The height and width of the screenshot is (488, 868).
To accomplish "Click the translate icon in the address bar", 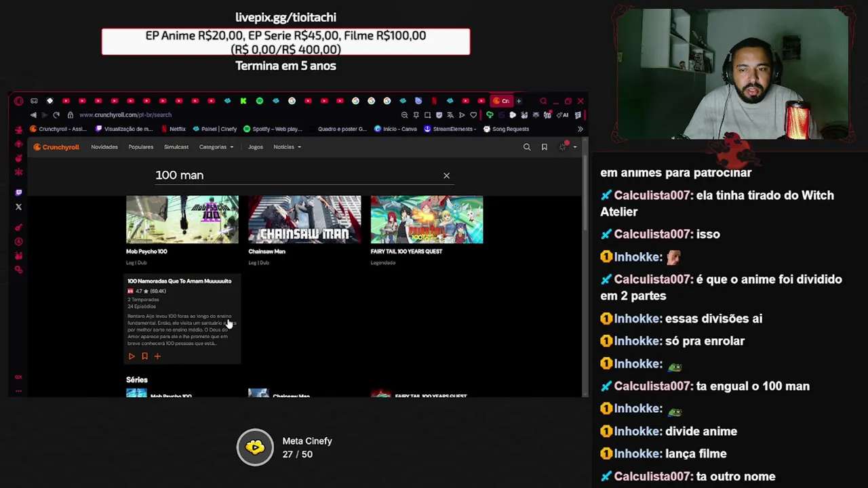I will 450,115.
